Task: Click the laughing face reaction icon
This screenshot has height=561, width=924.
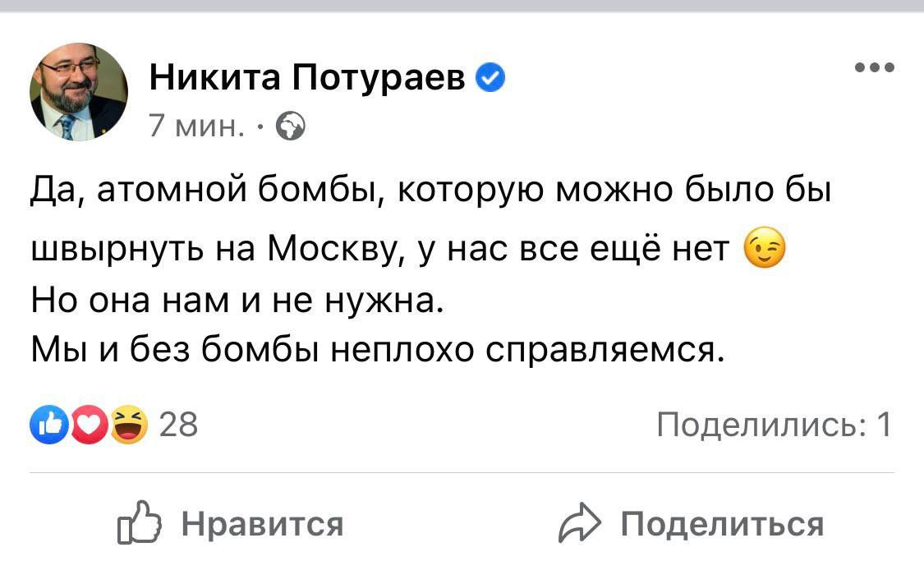Action: tap(124, 425)
